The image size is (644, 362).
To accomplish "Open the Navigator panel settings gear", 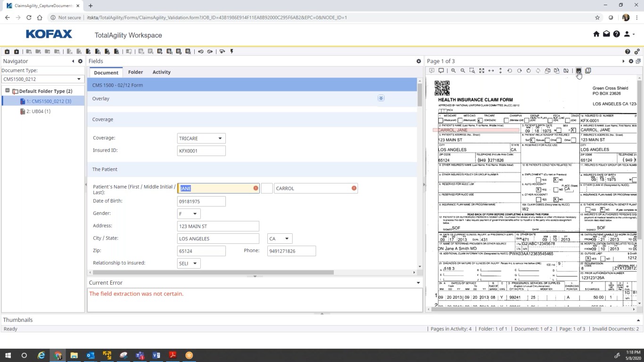I will (80, 61).
